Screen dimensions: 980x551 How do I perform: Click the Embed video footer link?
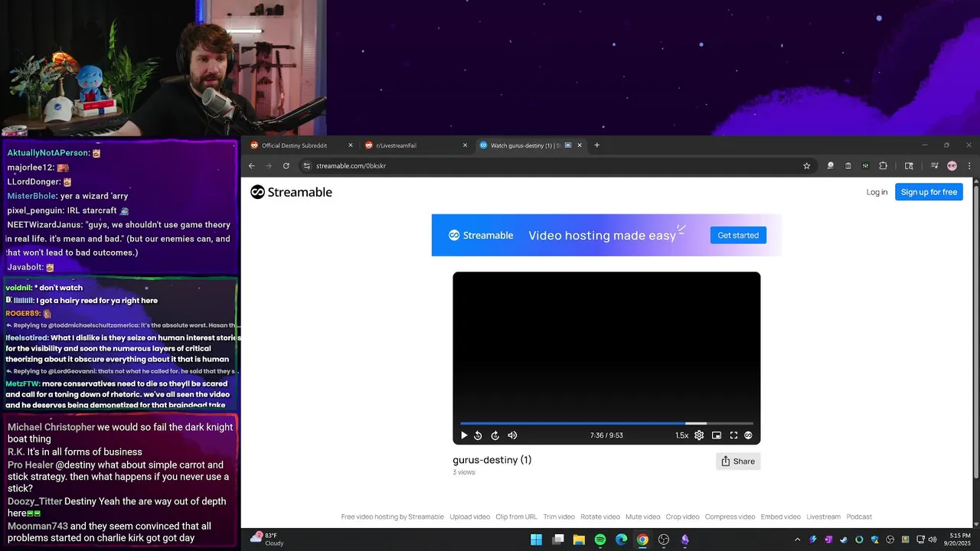780,517
